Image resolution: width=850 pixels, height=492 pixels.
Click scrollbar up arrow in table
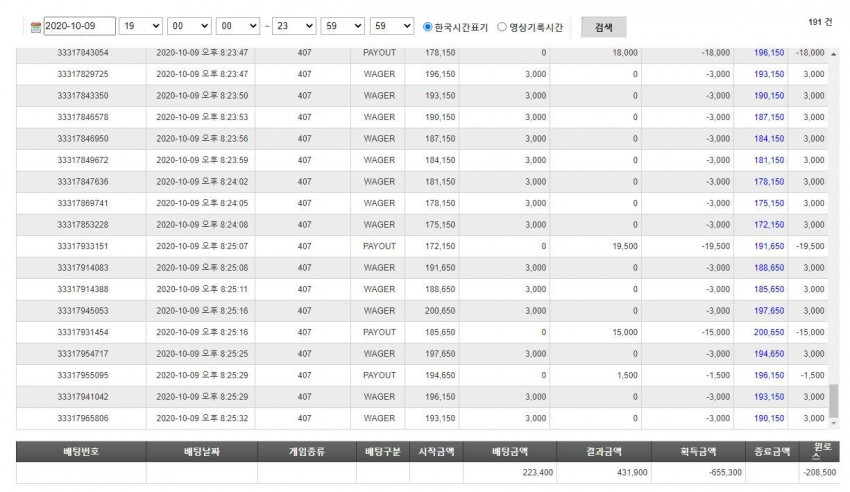pyautogui.click(x=834, y=54)
